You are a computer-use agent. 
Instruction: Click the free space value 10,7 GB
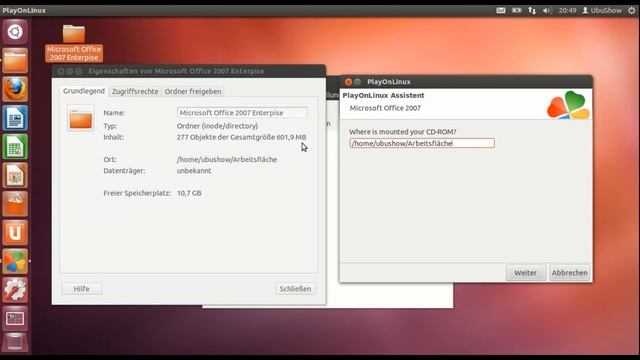[189, 193]
